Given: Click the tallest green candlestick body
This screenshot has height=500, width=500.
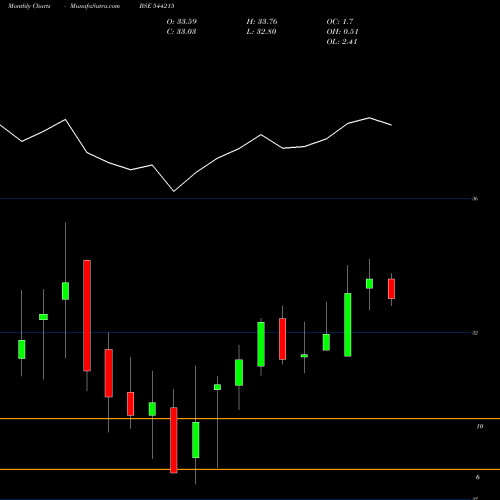Looking at the screenshot, I should [348, 325].
